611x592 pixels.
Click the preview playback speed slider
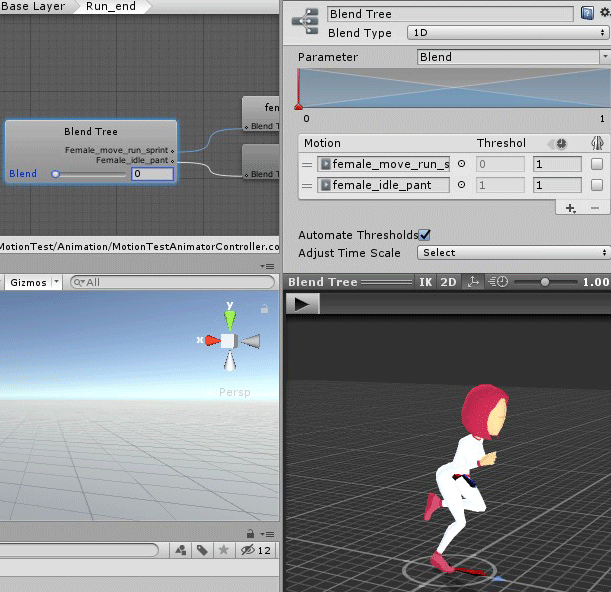click(x=544, y=282)
